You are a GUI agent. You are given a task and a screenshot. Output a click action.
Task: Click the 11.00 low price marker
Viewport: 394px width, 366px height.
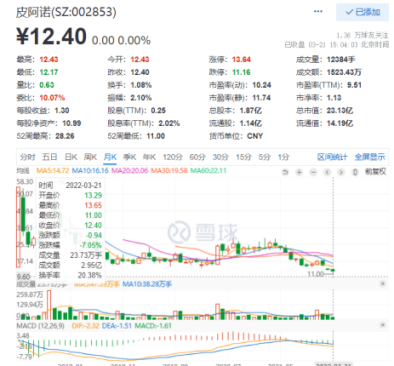tap(315, 274)
